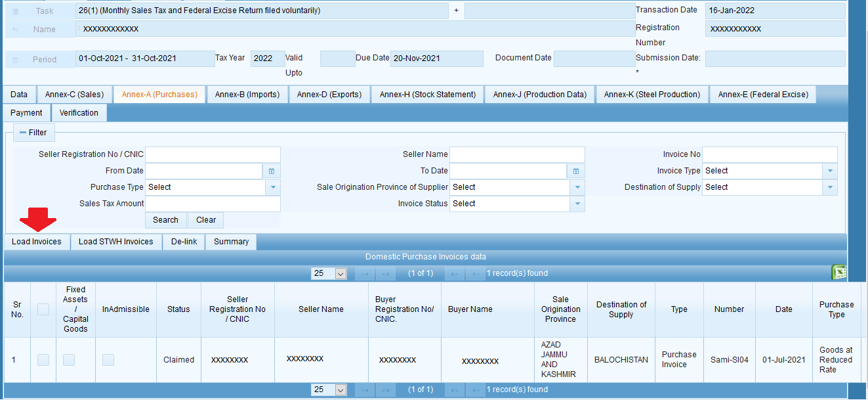Open the Annex-H (Stock Statement) tab

coord(428,95)
